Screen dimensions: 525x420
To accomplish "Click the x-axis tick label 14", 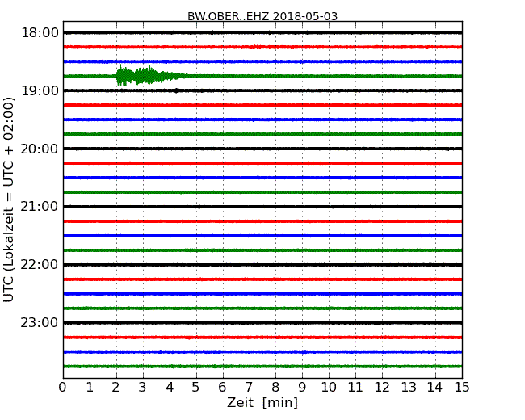I will tap(435, 388).
